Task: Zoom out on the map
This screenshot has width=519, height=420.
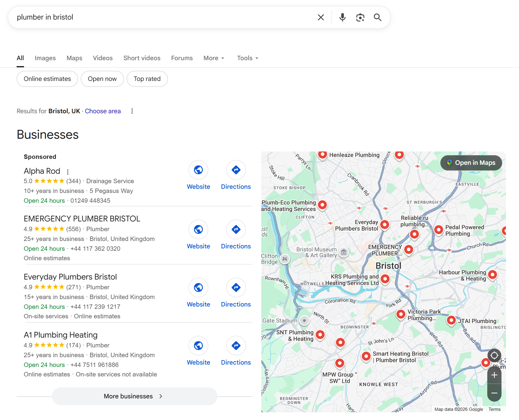Action: click(494, 393)
